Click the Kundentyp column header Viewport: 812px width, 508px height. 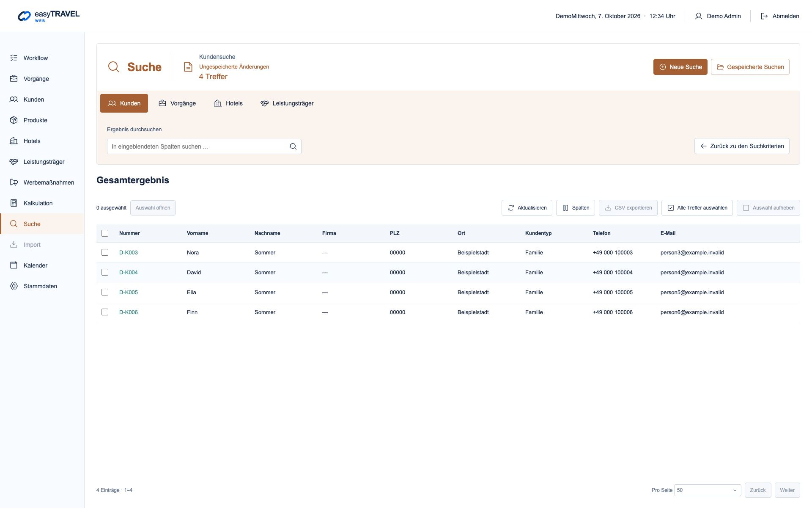(538, 233)
